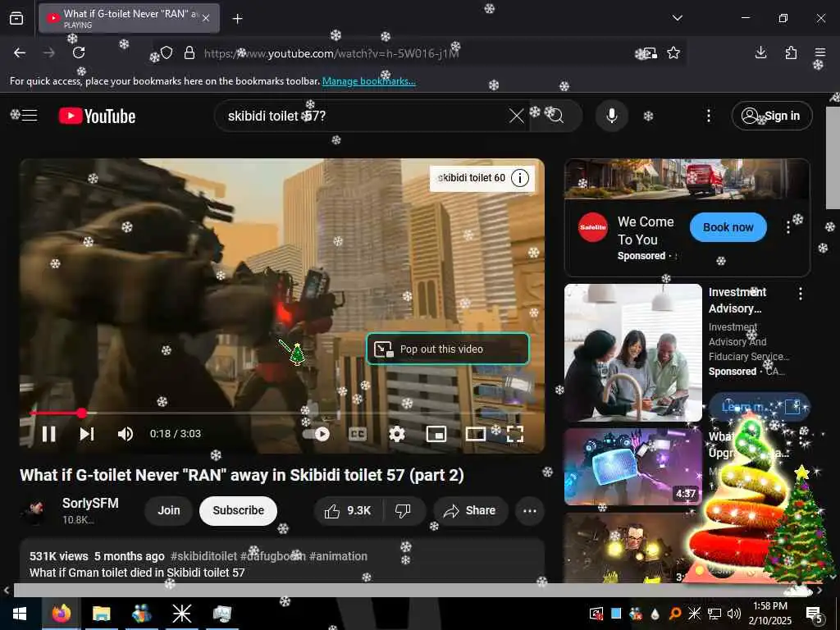
Task: Click the Join button
Action: (169, 510)
